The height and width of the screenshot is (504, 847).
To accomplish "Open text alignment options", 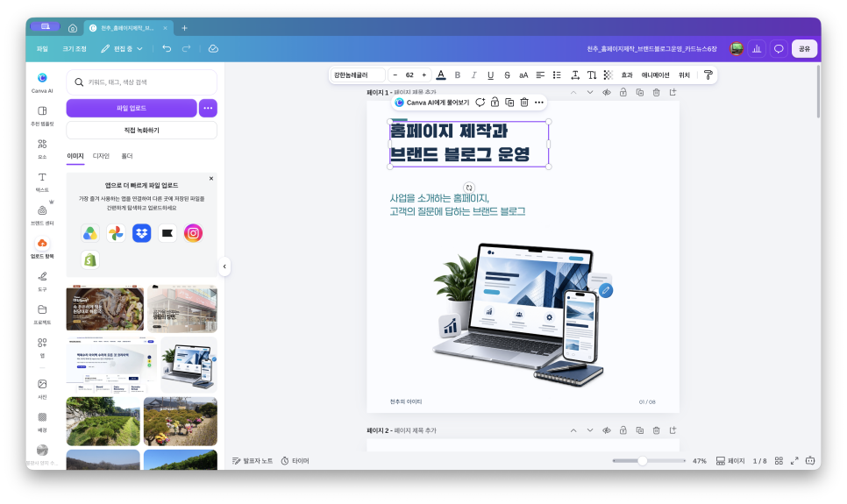I will (540, 75).
